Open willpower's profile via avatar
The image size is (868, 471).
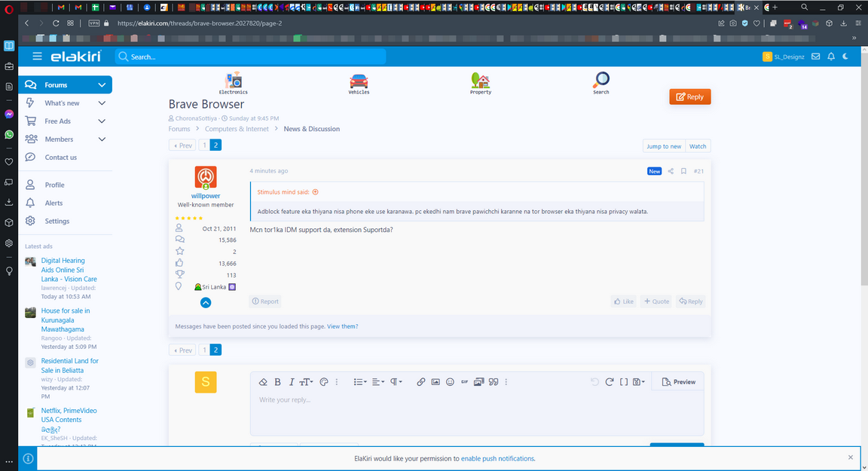pyautogui.click(x=206, y=177)
